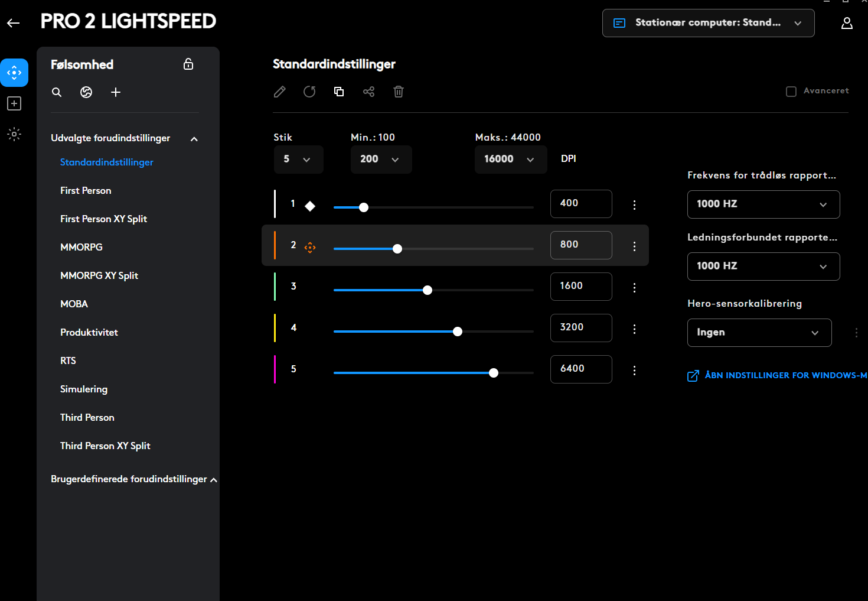The image size is (868, 601).
Task: Select the Simulering preset
Action: tap(84, 389)
